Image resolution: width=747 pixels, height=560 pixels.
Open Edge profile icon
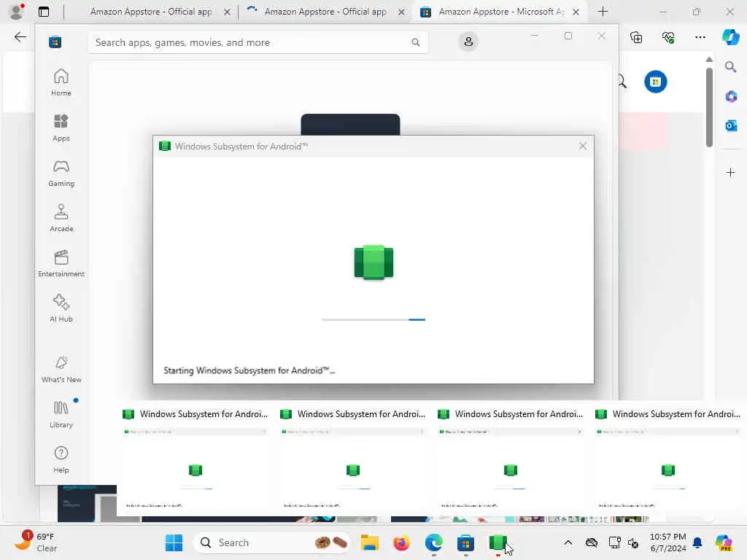(17, 12)
